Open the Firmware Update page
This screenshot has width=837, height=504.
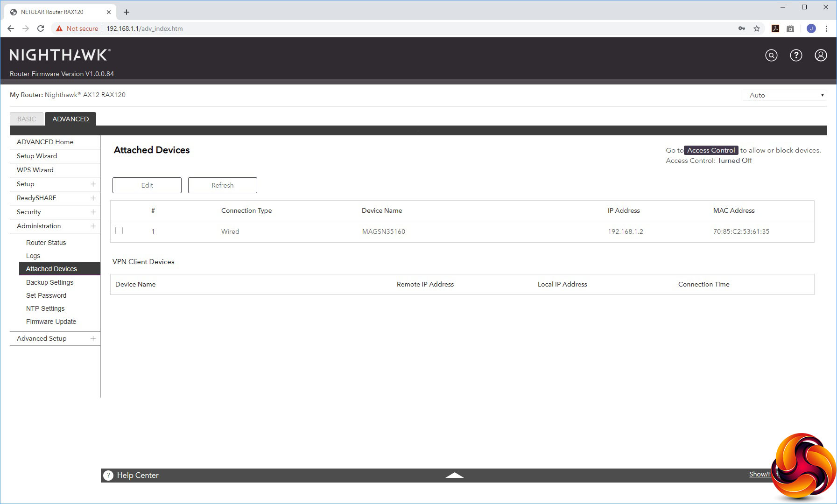[x=51, y=322]
